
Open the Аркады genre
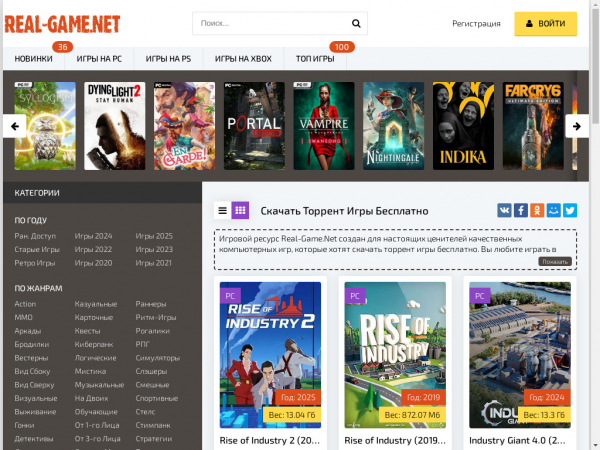28,331
